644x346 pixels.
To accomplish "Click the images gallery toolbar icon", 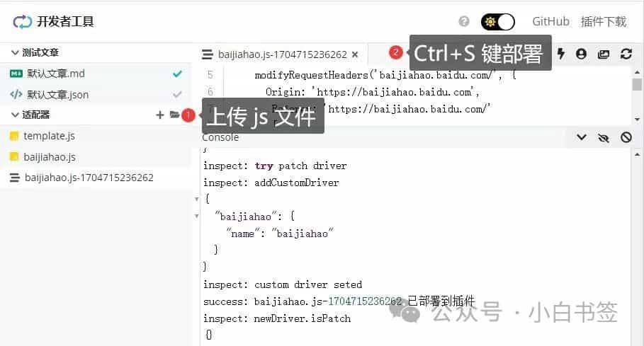I will (x=604, y=54).
